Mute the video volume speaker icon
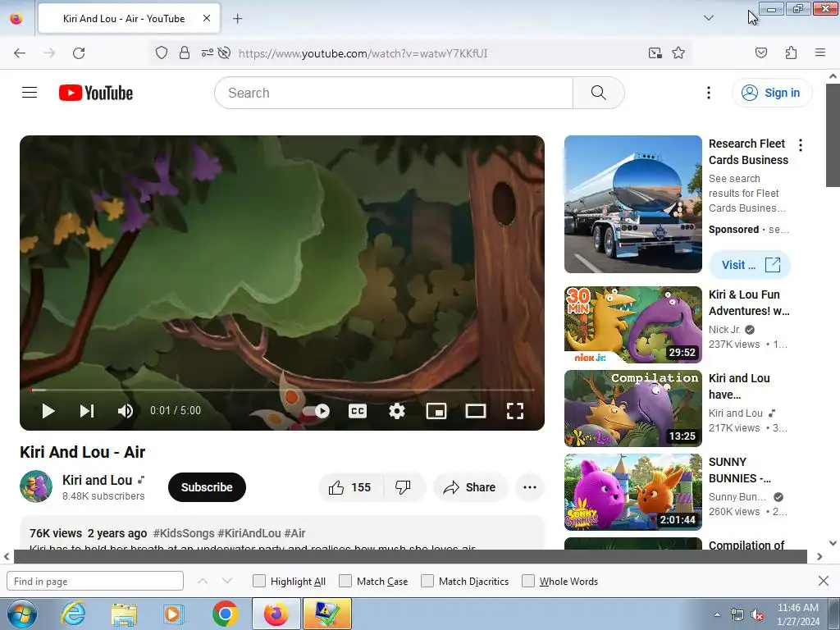 [126, 411]
